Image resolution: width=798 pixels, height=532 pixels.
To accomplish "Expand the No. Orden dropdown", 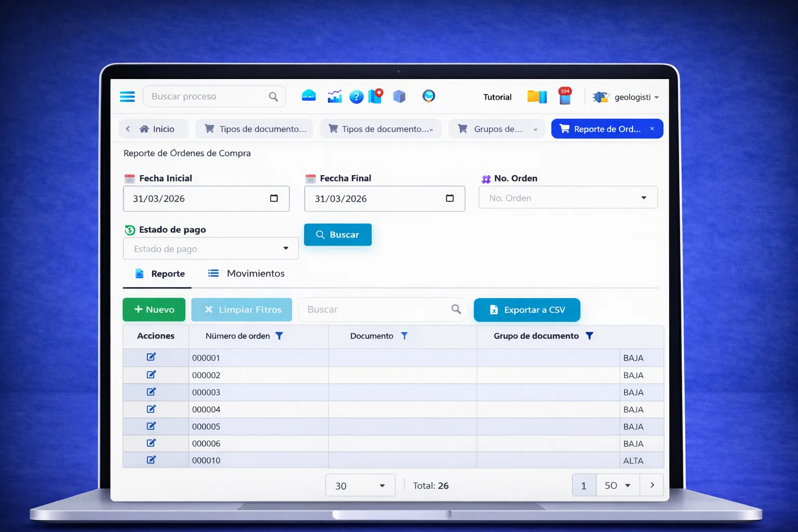I will pos(643,198).
